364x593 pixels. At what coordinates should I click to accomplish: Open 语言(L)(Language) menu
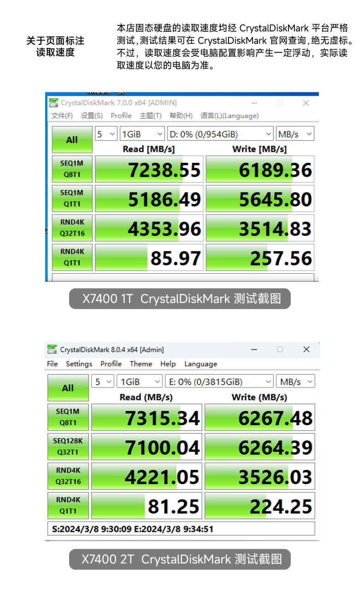[x=229, y=116]
